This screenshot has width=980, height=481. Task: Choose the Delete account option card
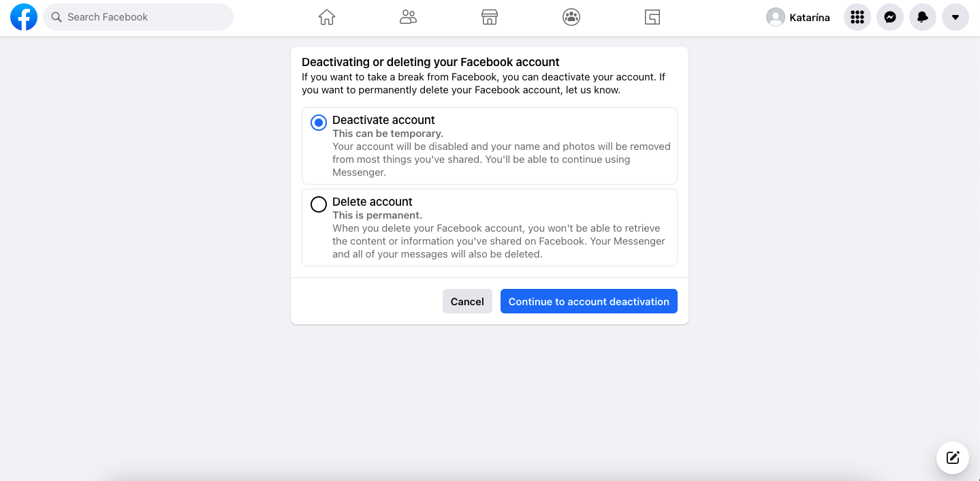(x=490, y=228)
